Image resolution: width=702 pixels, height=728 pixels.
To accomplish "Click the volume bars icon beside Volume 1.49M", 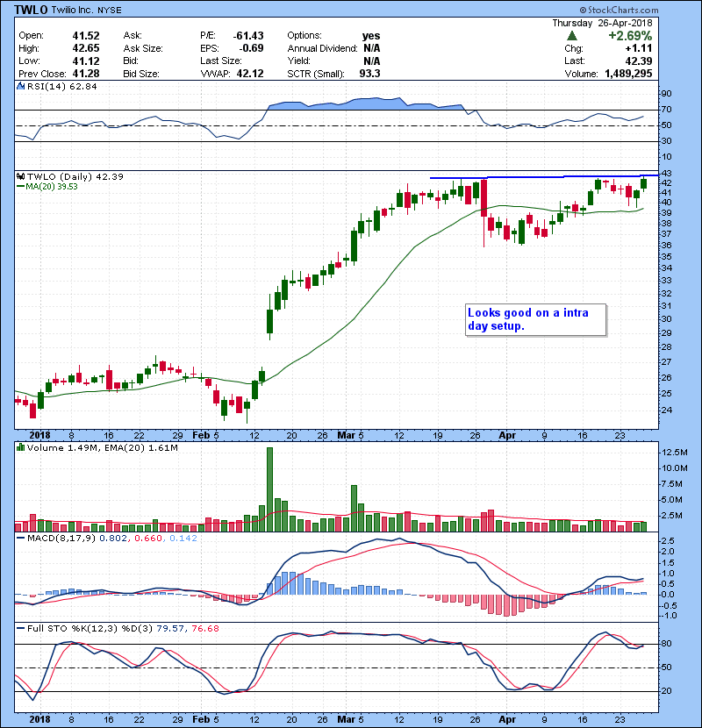I will [x=20, y=447].
